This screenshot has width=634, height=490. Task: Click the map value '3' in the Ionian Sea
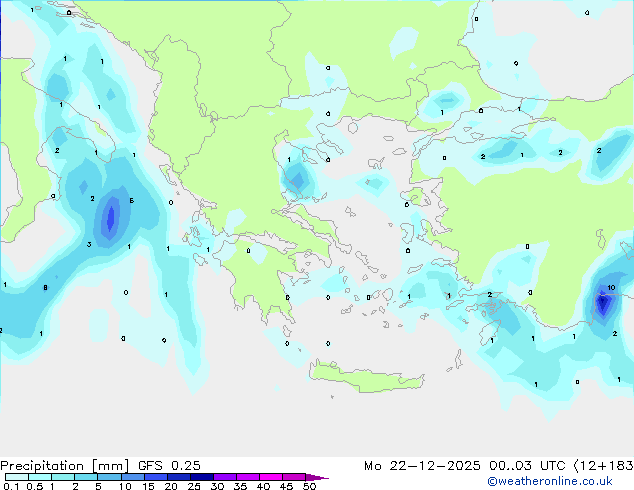click(89, 244)
